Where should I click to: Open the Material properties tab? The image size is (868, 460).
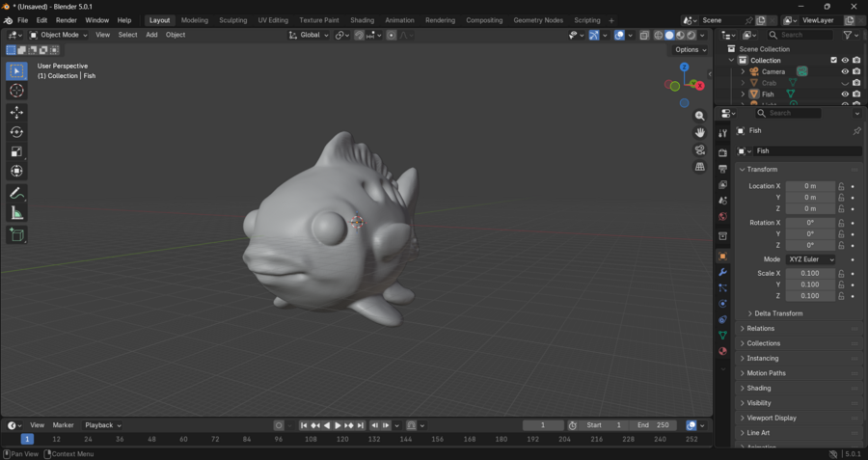click(722, 351)
